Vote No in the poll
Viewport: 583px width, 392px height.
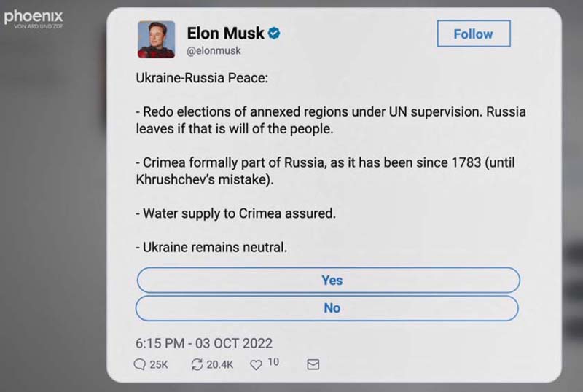(327, 308)
